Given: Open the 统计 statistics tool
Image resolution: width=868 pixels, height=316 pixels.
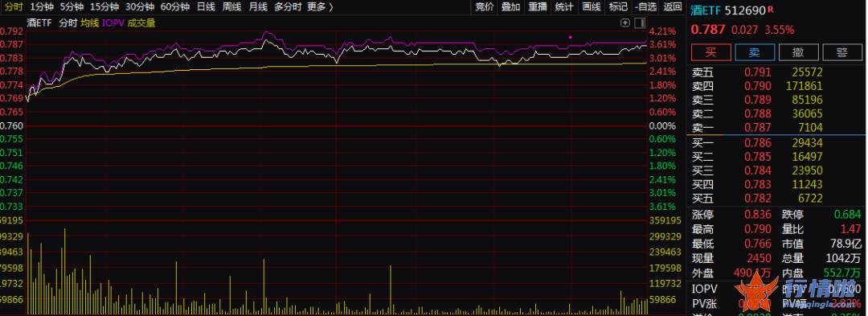Looking at the screenshot, I should point(564,6).
